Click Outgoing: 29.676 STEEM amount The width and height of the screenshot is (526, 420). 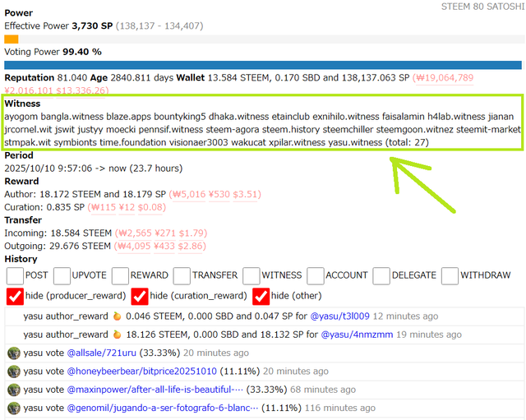(80, 247)
